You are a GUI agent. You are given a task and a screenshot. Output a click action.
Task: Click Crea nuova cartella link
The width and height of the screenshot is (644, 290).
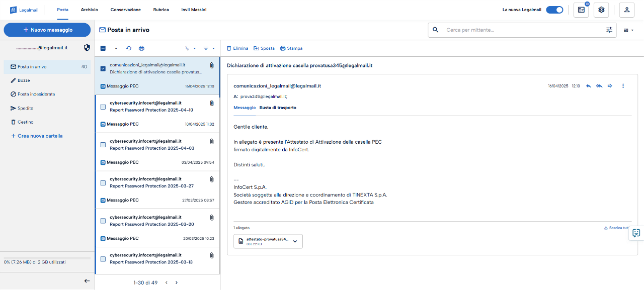(40, 136)
